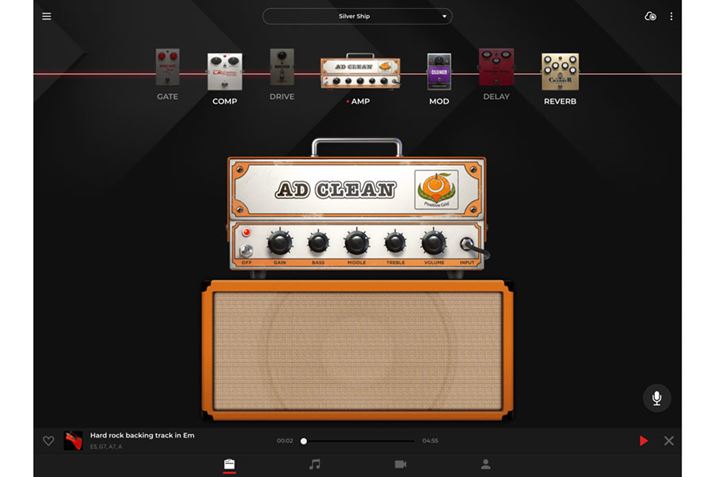Viewport: 715px width, 477px height.
Task: Open the profile tab
Action: pyautogui.click(x=486, y=464)
